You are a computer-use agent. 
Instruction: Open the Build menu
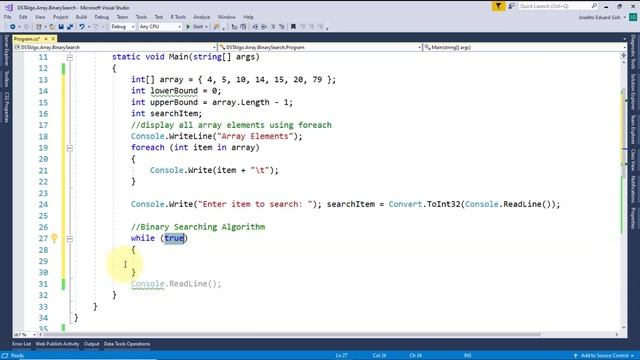click(x=81, y=17)
